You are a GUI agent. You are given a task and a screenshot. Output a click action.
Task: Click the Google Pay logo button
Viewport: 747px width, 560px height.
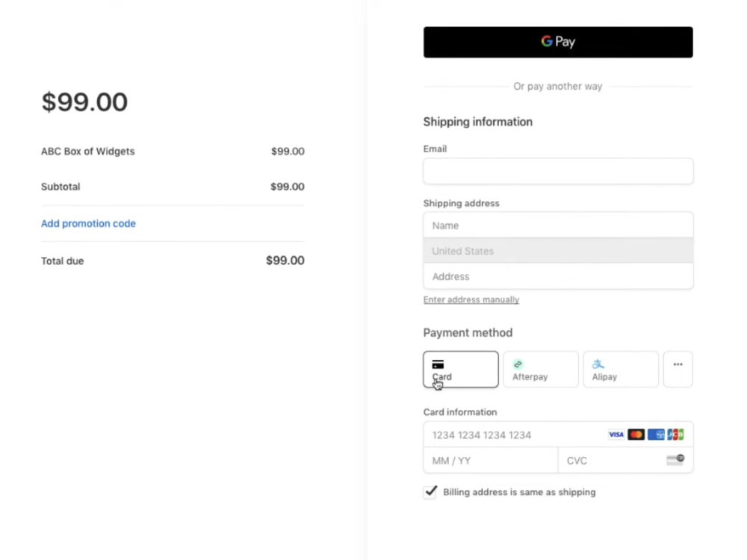point(558,42)
